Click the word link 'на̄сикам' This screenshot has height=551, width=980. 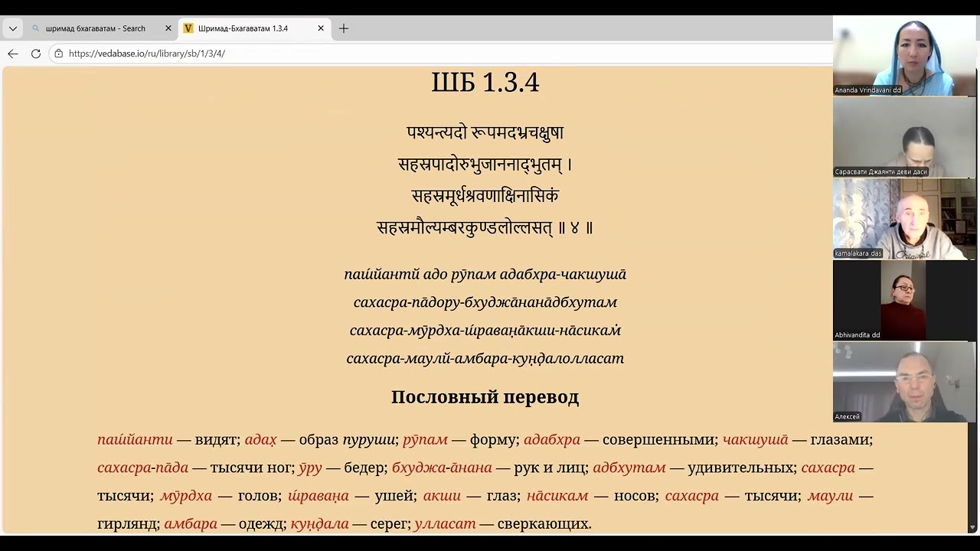(557, 496)
